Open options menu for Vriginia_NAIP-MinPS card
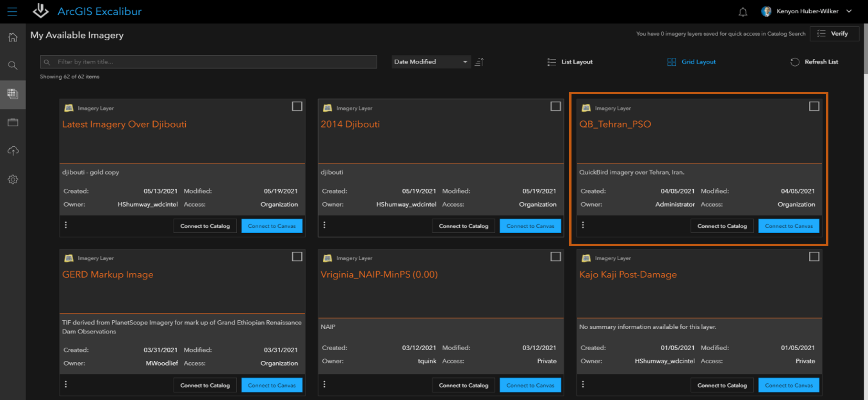 tap(324, 384)
